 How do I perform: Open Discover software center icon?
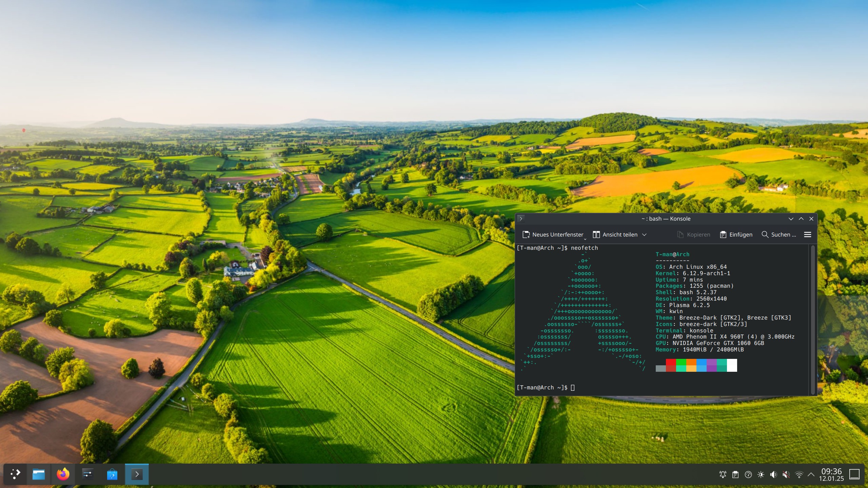[x=112, y=474]
